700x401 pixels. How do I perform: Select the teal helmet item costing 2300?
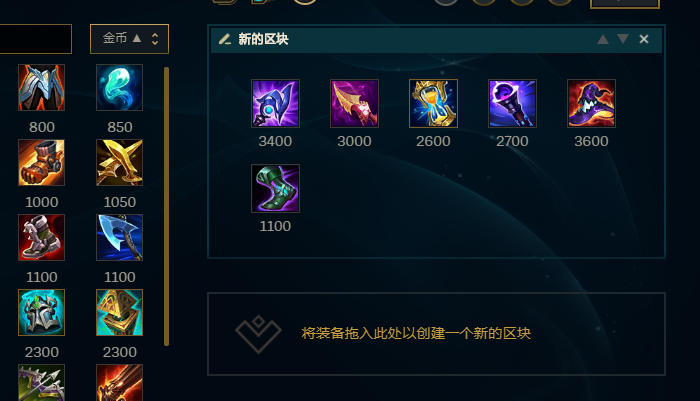click(x=42, y=313)
